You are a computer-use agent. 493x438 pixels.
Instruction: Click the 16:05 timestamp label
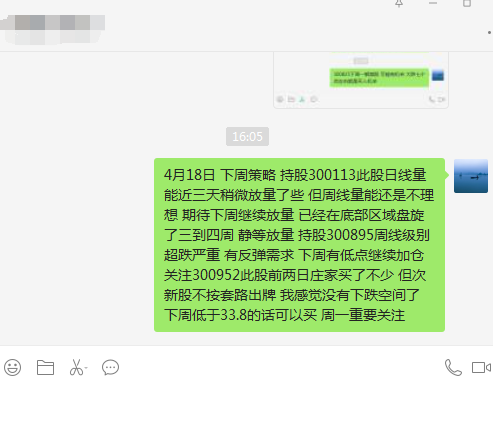(x=247, y=137)
